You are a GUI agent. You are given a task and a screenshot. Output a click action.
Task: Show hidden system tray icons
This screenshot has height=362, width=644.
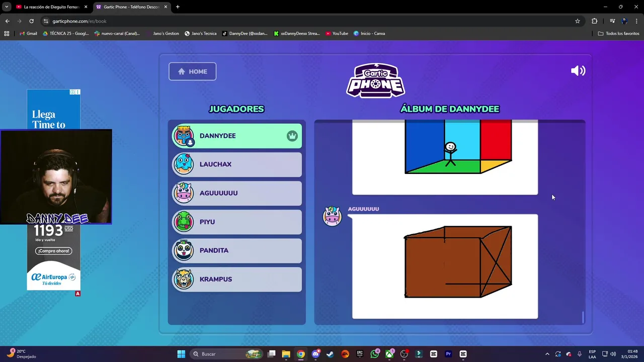click(547, 354)
